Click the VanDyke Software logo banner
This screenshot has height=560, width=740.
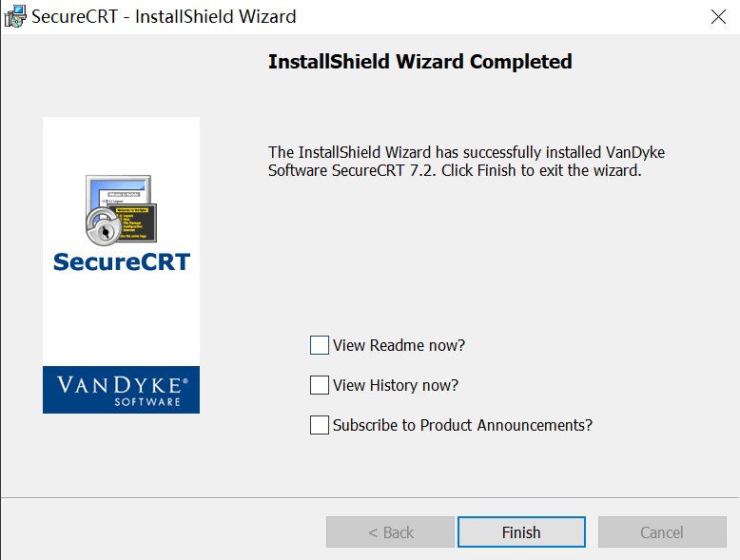click(121, 389)
